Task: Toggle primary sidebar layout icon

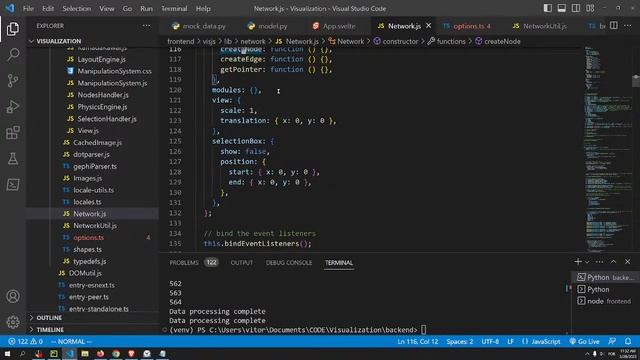Action: (548, 8)
